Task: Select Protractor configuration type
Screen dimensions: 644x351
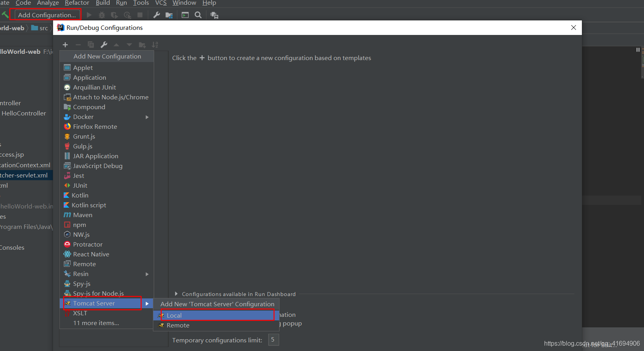Action: pyautogui.click(x=106, y=244)
